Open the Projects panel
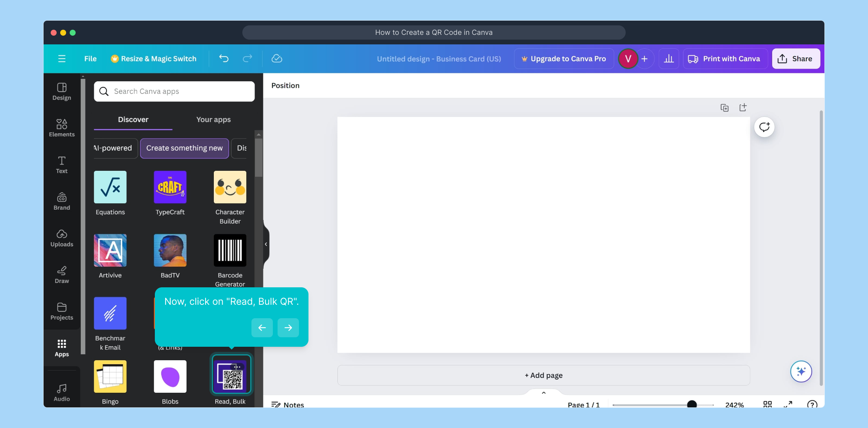 tap(62, 311)
